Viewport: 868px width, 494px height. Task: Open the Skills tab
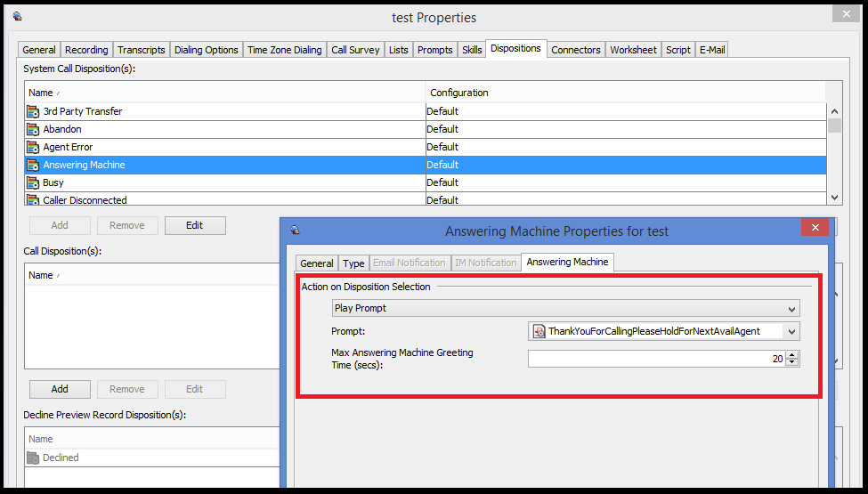(472, 50)
